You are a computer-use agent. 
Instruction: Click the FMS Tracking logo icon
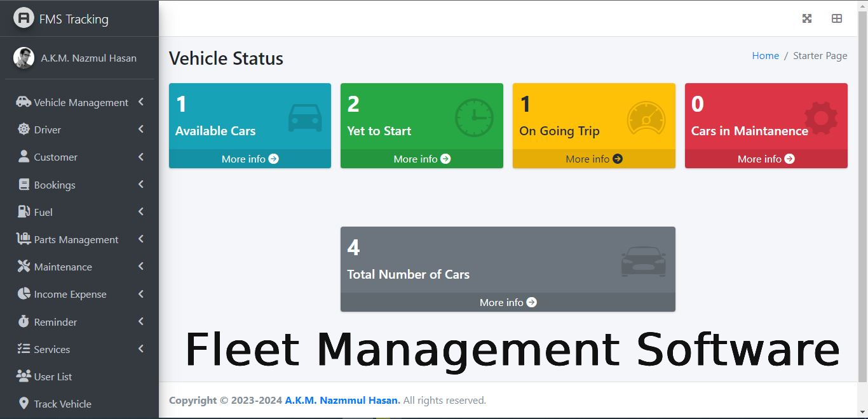coord(23,18)
